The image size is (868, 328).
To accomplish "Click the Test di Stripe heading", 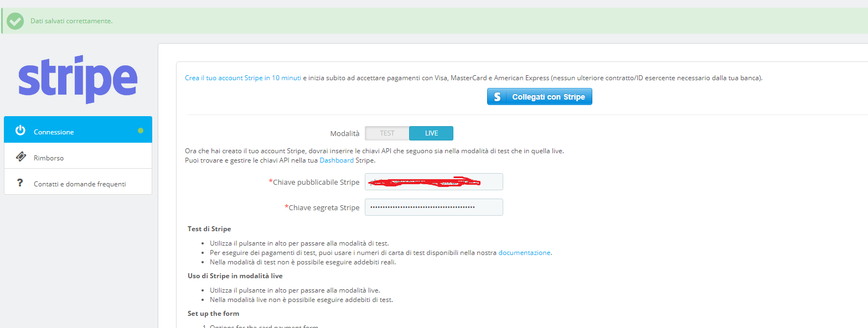I will click(x=209, y=228).
